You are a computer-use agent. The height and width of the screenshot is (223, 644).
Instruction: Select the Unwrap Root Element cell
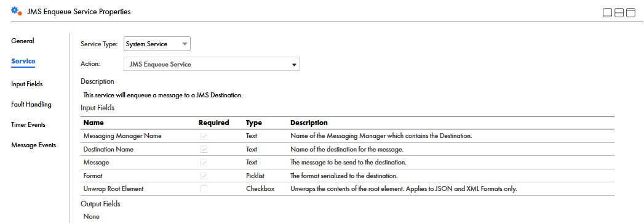point(113,189)
